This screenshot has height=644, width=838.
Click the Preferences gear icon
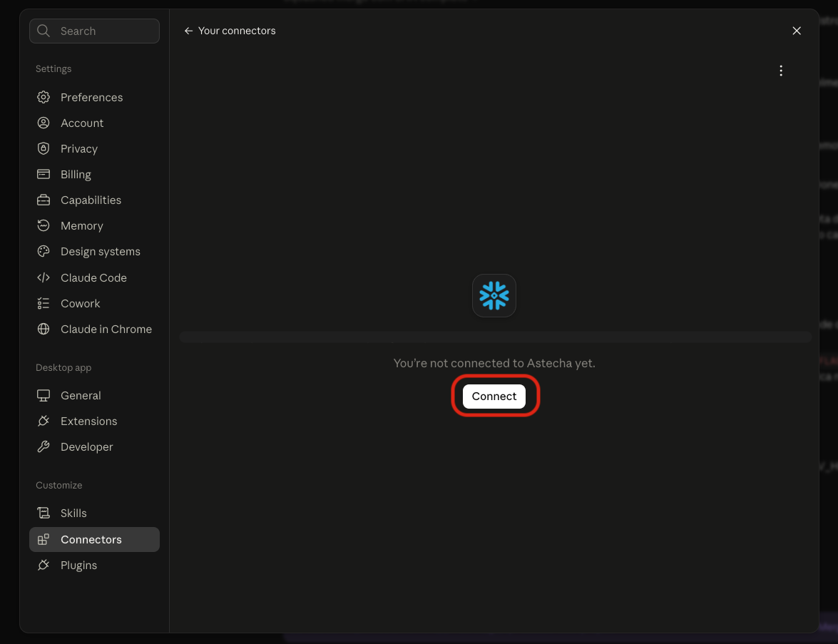44,97
